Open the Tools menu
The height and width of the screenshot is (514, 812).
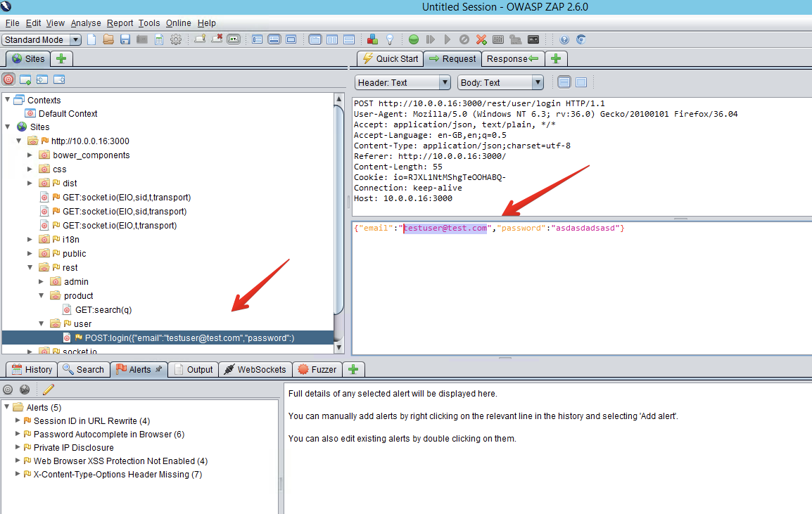[148, 23]
